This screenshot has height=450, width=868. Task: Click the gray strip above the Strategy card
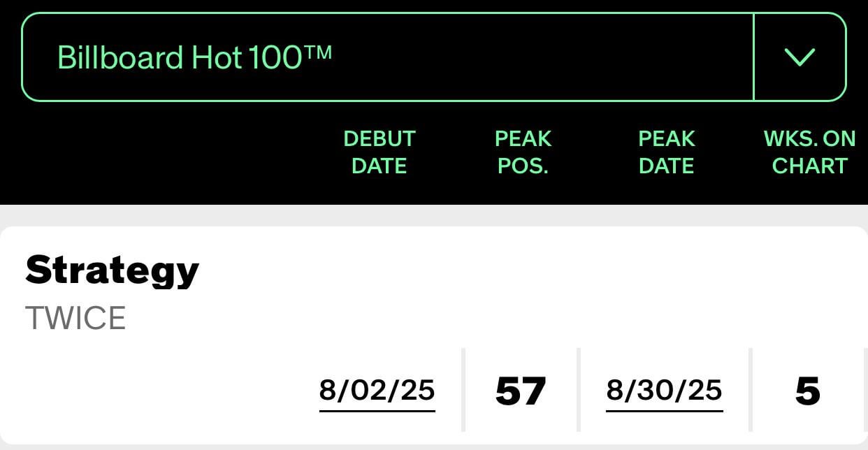tap(433, 215)
